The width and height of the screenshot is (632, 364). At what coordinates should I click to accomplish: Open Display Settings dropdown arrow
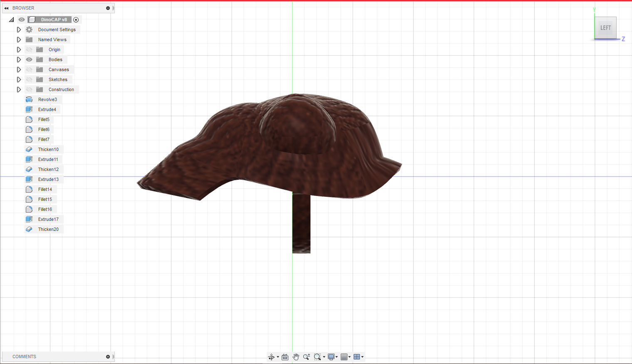(337, 357)
